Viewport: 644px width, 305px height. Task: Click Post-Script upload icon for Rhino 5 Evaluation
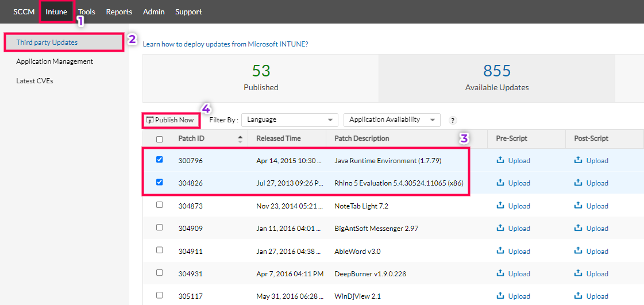tap(579, 183)
